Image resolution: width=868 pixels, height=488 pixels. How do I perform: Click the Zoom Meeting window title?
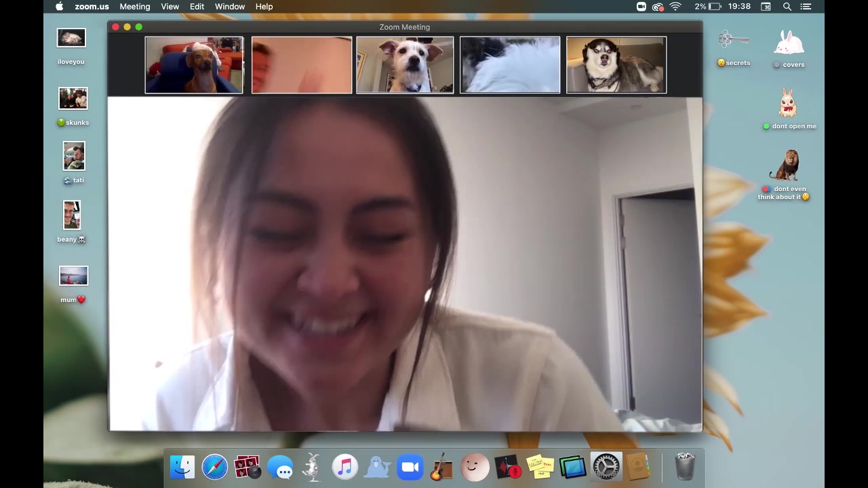(405, 27)
